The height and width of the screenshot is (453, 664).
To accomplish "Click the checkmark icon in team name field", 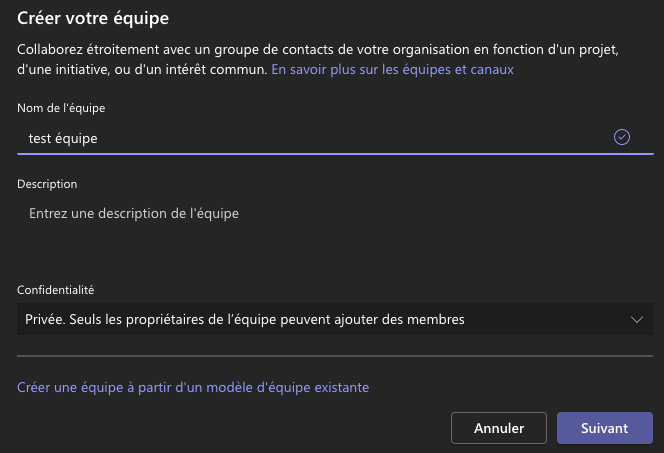I will tap(622, 137).
